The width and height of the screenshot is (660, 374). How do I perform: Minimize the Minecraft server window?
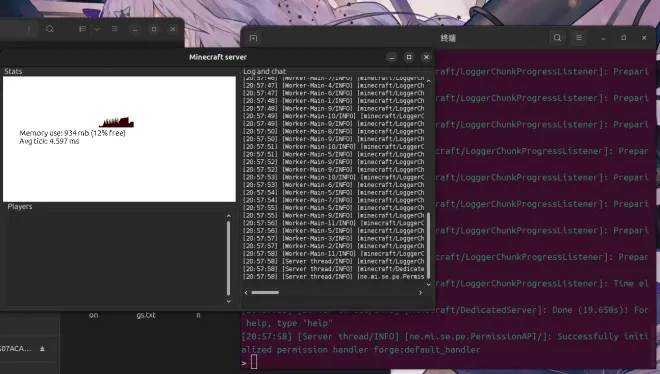pos(392,57)
